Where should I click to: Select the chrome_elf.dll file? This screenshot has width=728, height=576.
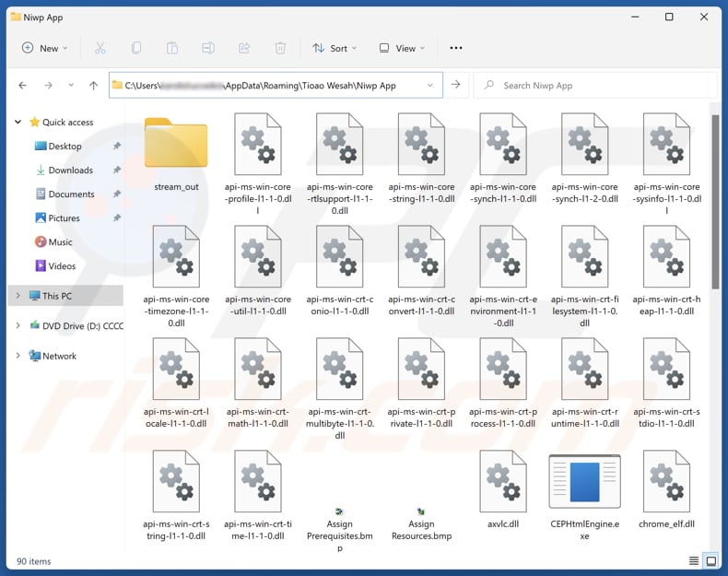(x=666, y=489)
